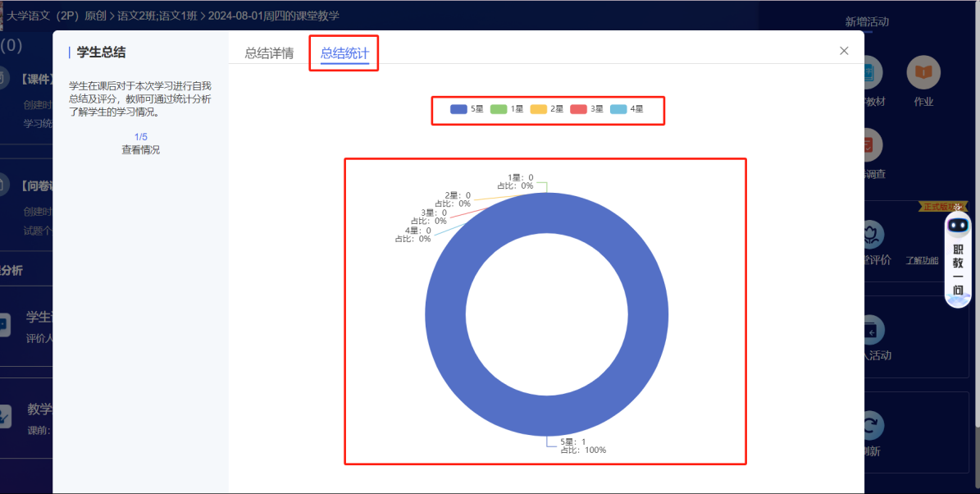Click the 新增活动 heading
This screenshot has width=980, height=494.
coord(867,22)
